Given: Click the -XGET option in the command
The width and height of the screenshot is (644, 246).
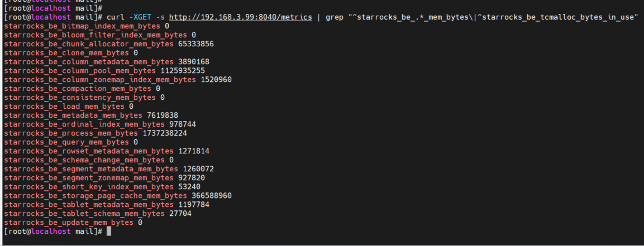Looking at the screenshot, I should click(x=140, y=17).
